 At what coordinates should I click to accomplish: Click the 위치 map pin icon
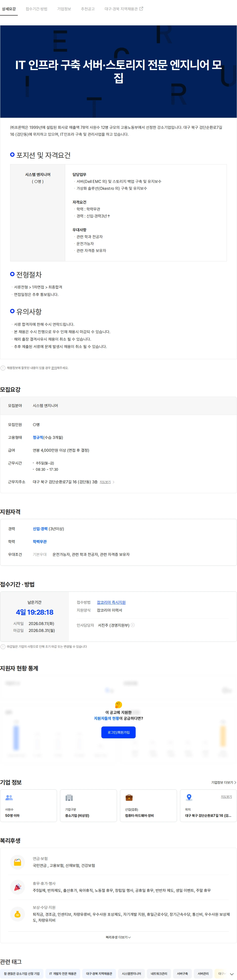[x=189, y=798]
